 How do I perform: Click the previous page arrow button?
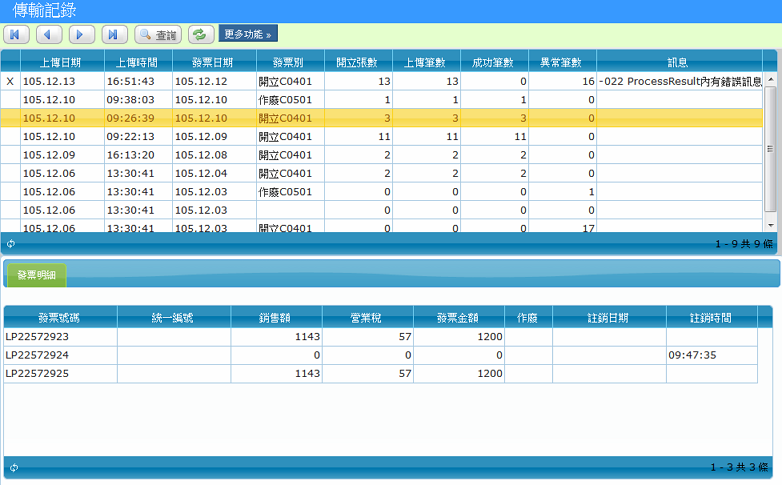point(49,35)
